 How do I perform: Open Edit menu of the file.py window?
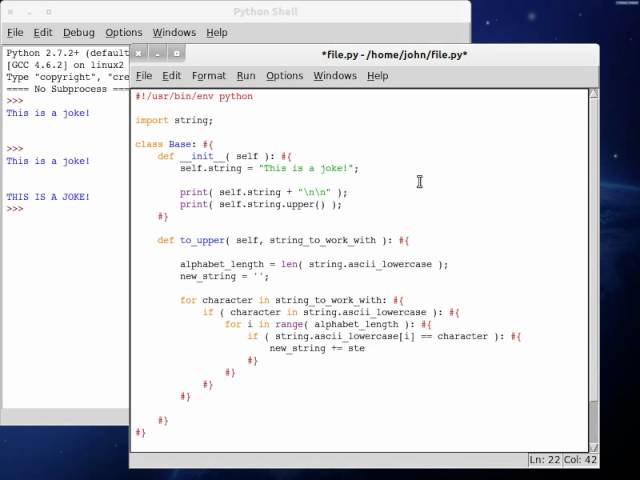(x=172, y=75)
